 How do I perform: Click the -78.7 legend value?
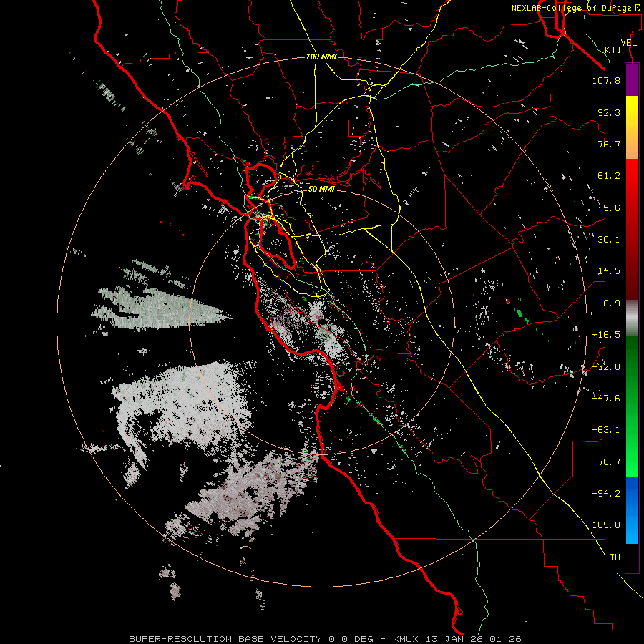click(x=606, y=462)
